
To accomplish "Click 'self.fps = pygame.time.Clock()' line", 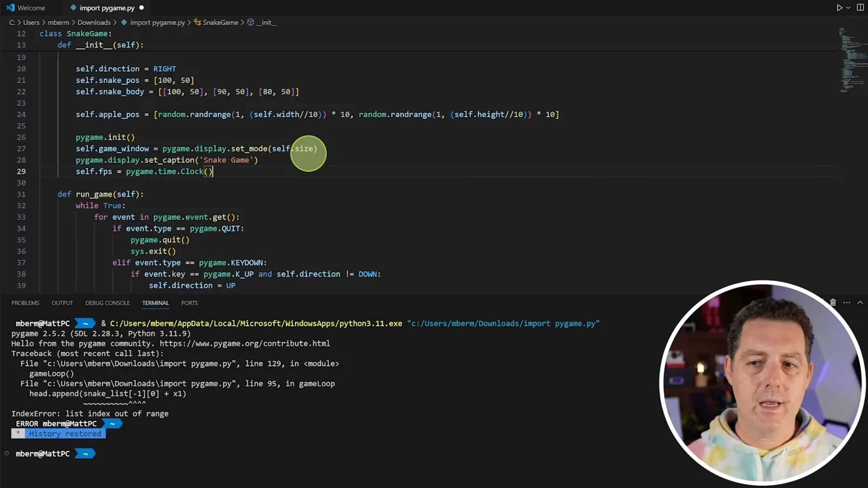I will coord(144,171).
